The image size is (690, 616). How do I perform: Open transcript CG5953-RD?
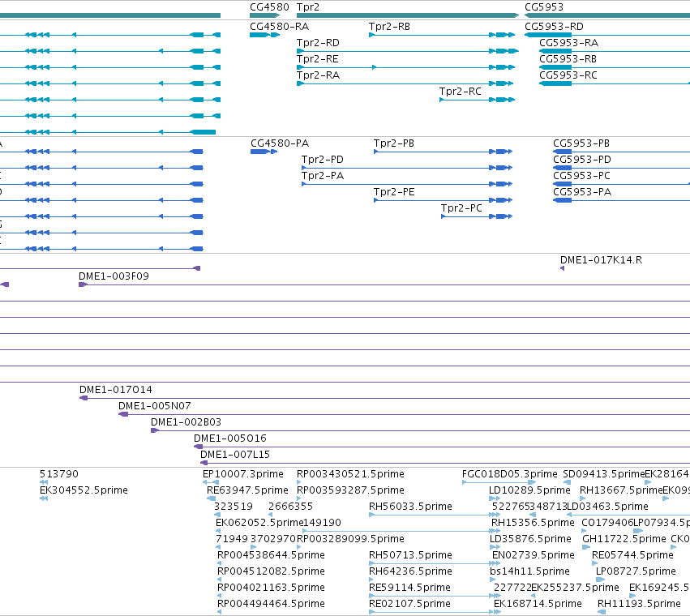pos(554,27)
